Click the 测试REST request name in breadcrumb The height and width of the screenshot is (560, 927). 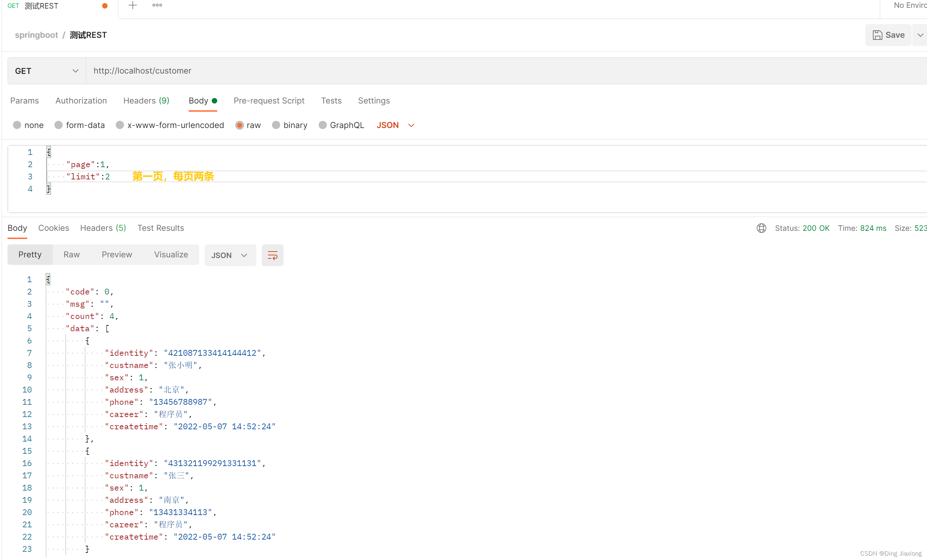tap(88, 35)
